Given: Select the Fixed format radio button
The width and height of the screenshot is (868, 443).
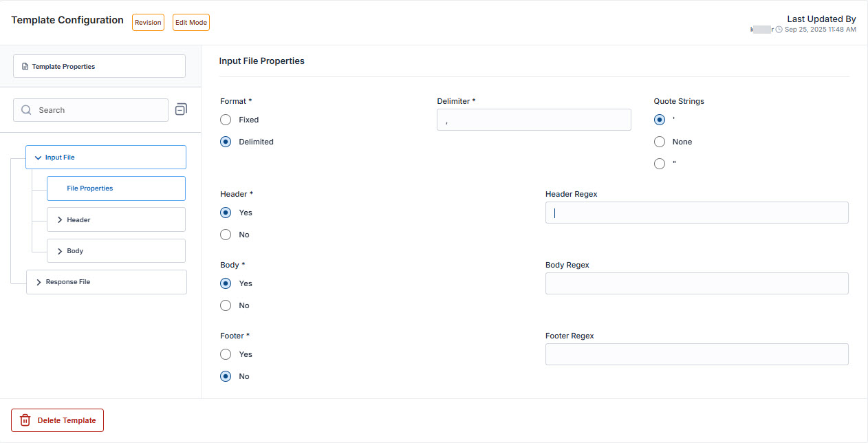Looking at the screenshot, I should (x=226, y=120).
